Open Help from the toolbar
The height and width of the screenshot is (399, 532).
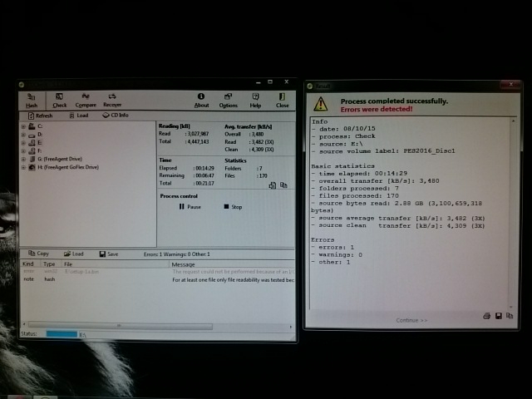tap(255, 100)
